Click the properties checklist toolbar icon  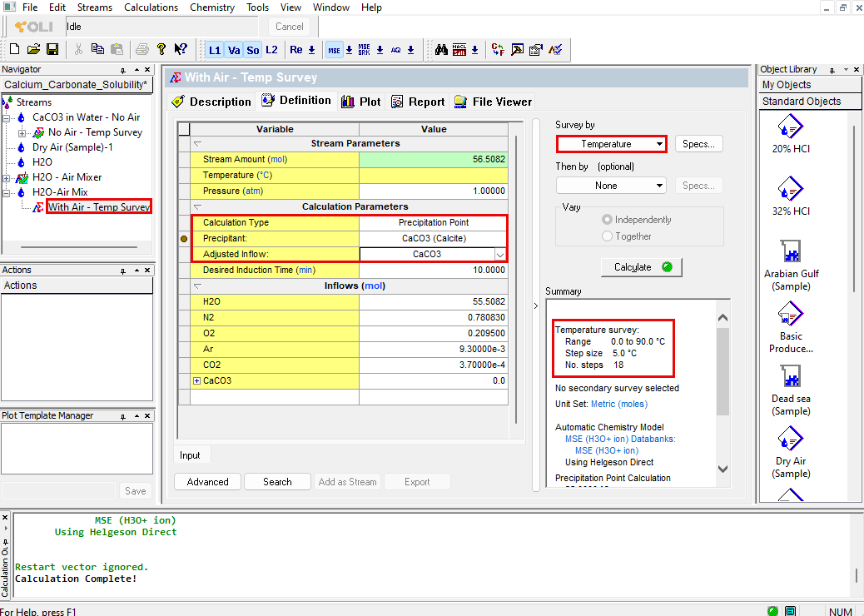(x=535, y=50)
